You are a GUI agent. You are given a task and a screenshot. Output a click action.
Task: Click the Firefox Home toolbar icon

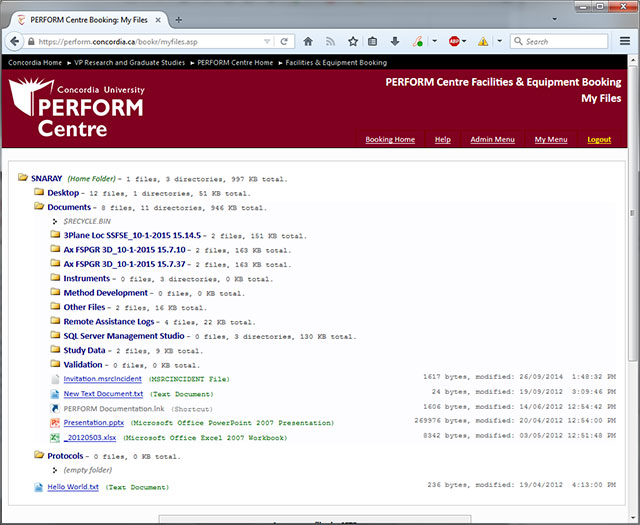(x=308, y=42)
